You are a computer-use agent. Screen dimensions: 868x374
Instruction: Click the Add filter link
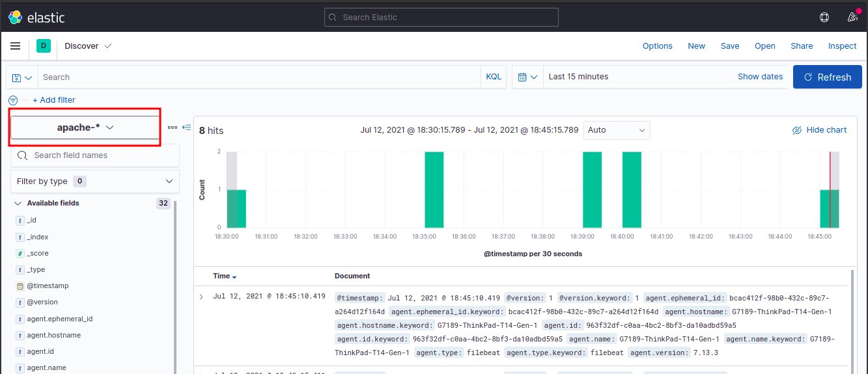tap(53, 100)
